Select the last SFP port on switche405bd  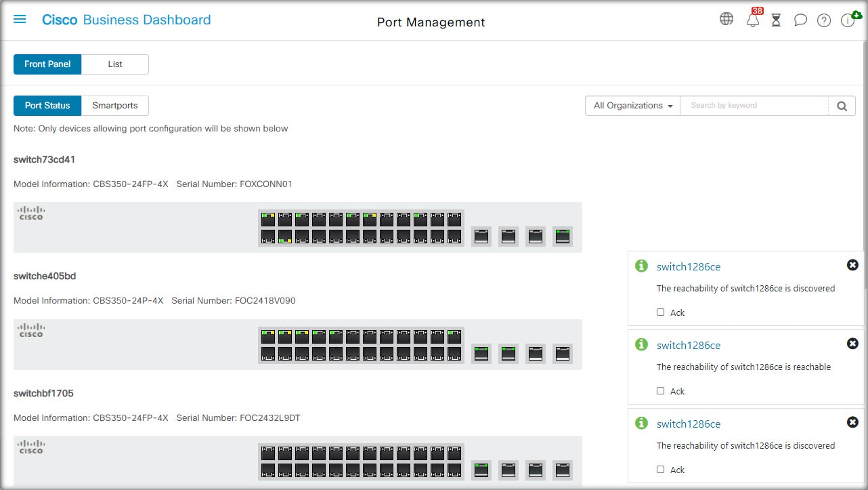[562, 353]
